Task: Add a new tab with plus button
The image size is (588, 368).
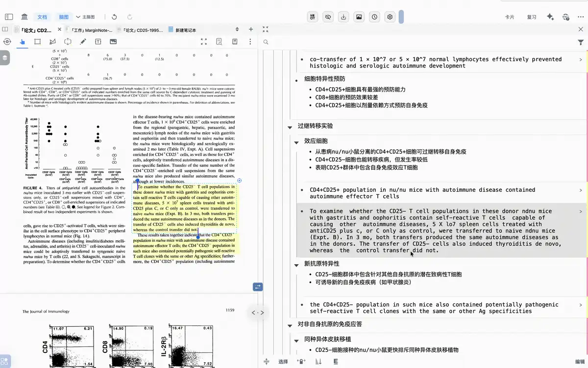Action: tap(251, 29)
